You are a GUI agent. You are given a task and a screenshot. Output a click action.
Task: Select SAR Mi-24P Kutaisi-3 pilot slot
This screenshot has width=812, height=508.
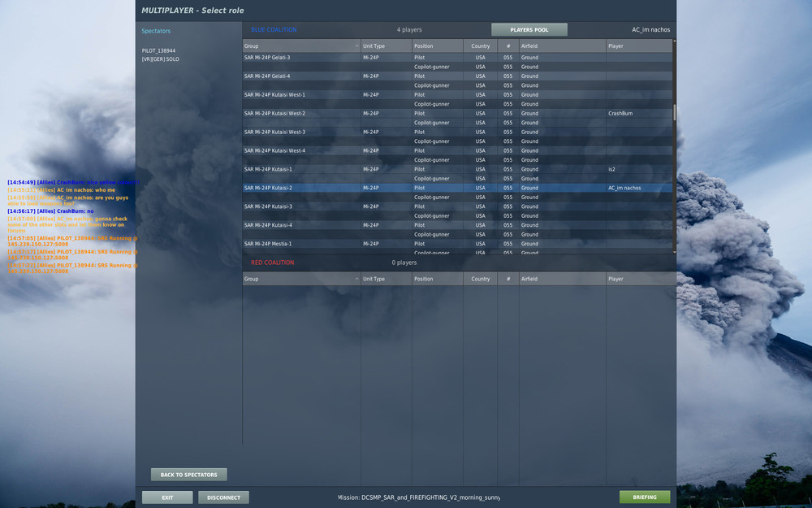click(x=457, y=206)
